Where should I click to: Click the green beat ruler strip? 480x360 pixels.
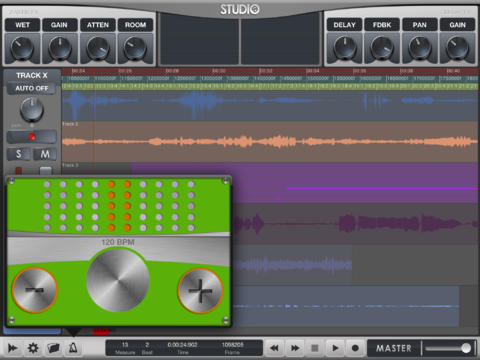(x=269, y=86)
